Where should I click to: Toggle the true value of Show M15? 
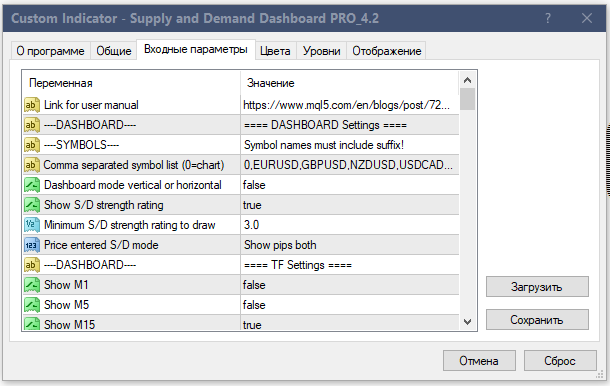point(350,324)
